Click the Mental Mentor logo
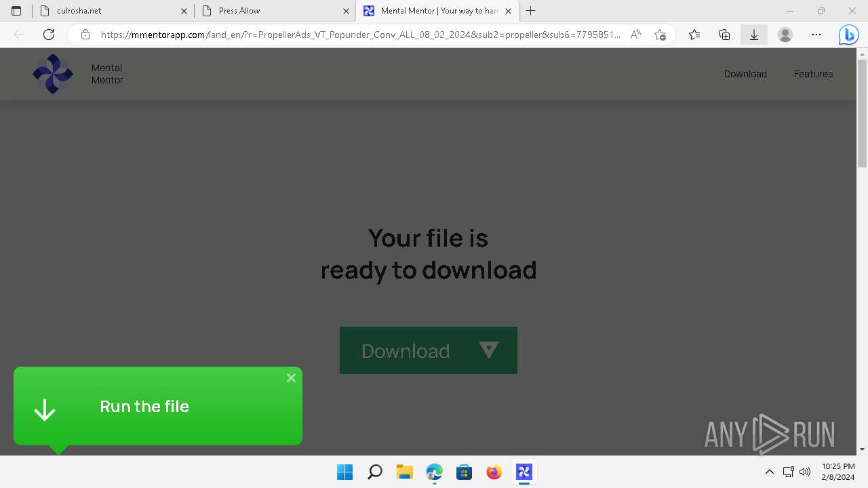The image size is (868, 488). [53, 74]
